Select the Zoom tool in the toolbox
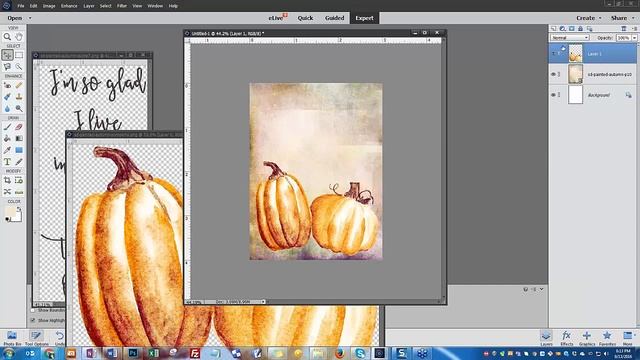 pyautogui.click(x=7, y=37)
